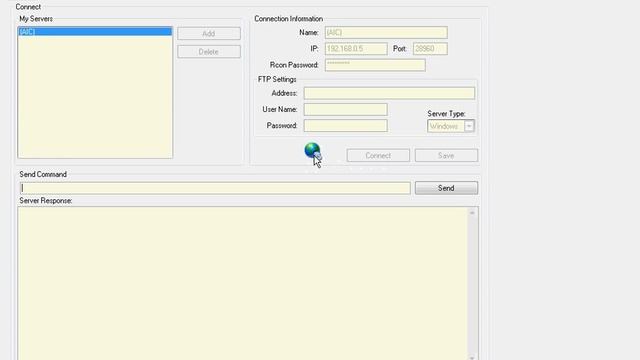Click the FTP Address field
Viewport: 640px width, 360px height.
point(389,93)
